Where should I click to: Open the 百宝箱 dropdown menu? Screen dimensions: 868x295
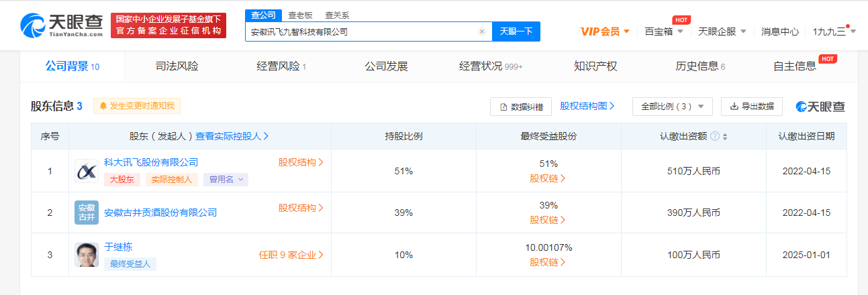click(664, 32)
